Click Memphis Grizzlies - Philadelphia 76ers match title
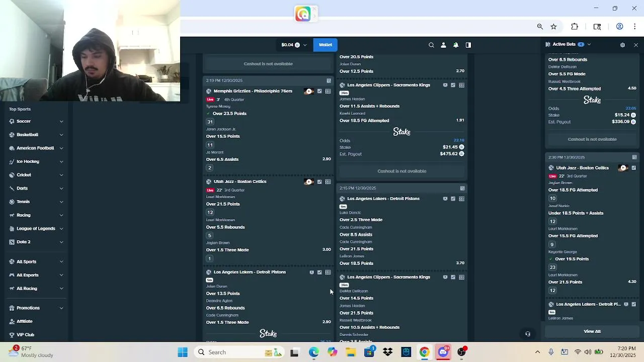This screenshot has height=362, width=644. point(253,91)
